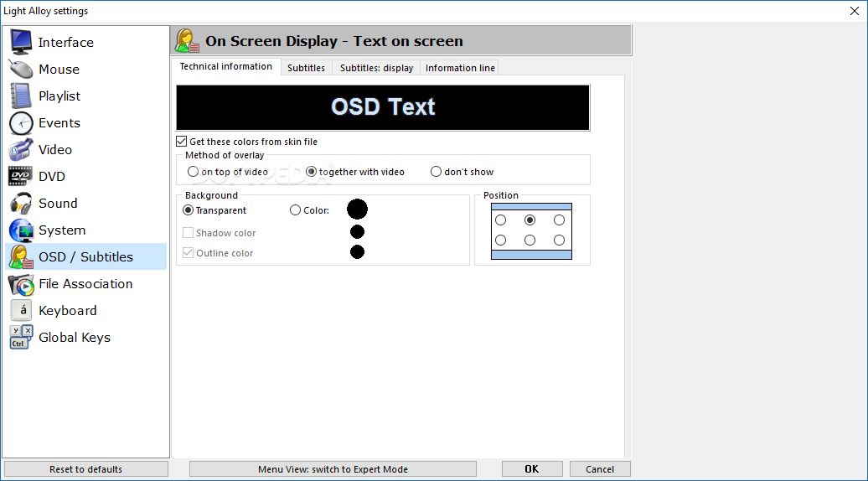Pick the shadow color swatch
Viewport: 868px width, 481px height.
coord(357,232)
